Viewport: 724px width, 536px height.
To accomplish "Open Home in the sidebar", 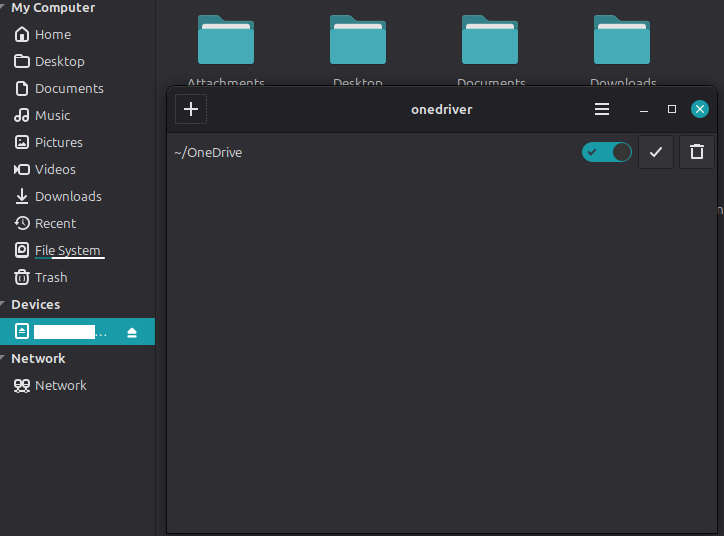I will 52,34.
